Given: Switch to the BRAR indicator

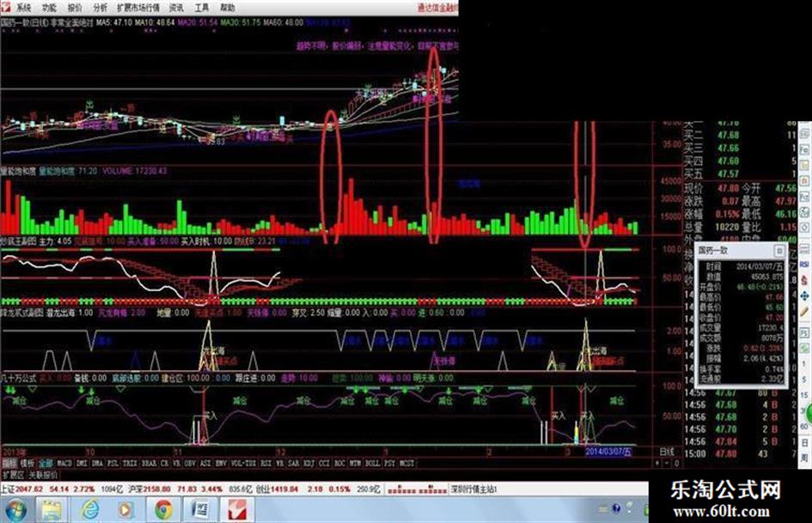Looking at the screenshot, I should [149, 464].
